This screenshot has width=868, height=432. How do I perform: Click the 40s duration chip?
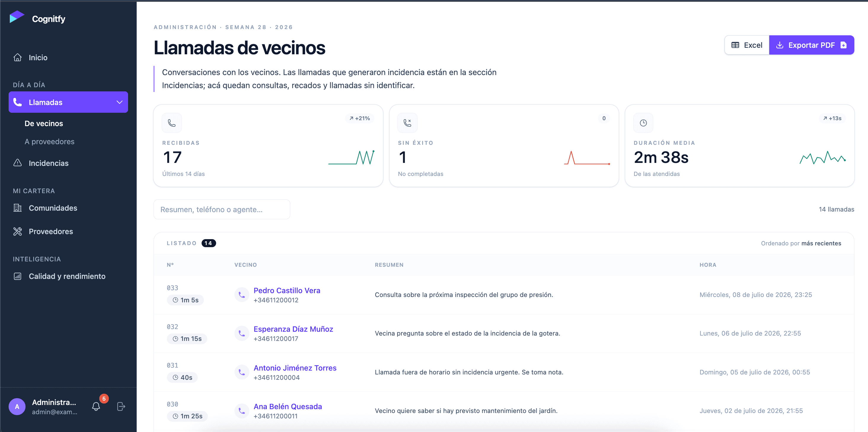coord(182,377)
